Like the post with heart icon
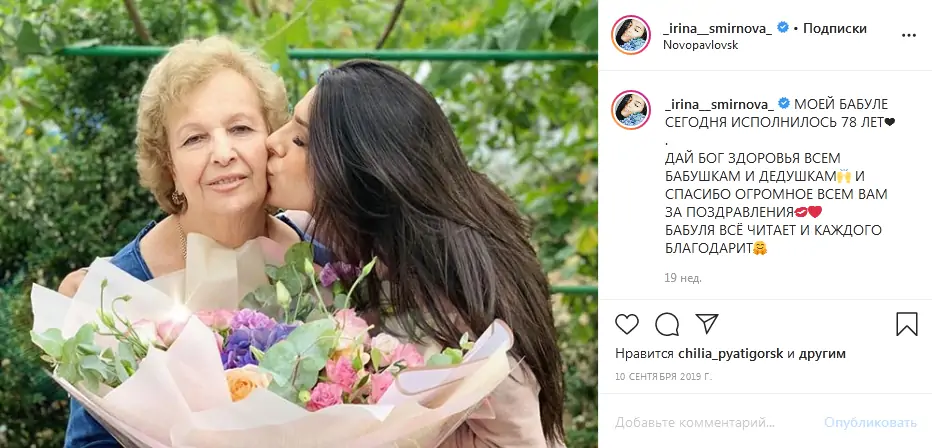This screenshot has height=448, width=932. coord(626,324)
